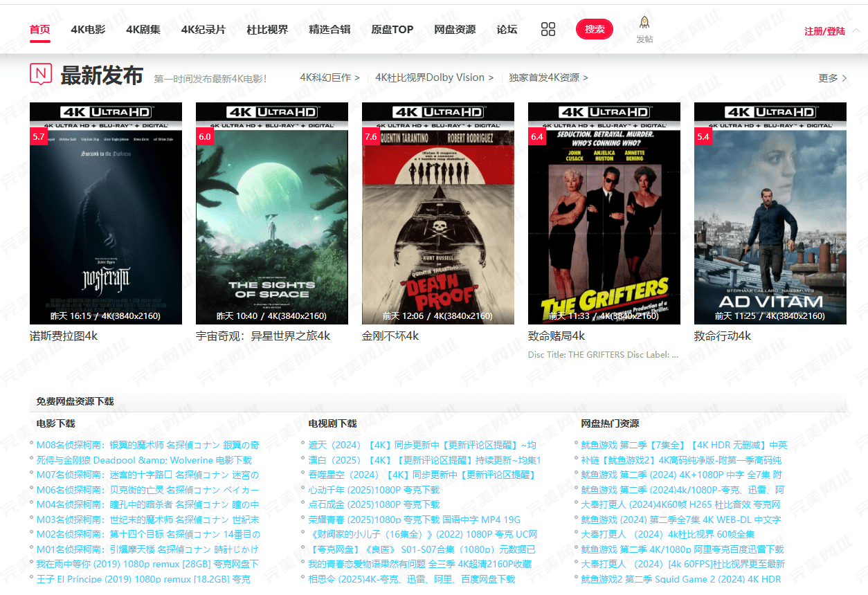Screen dimensions: 868x595
Task: Open the grid categories icon
Action: pyautogui.click(x=548, y=29)
